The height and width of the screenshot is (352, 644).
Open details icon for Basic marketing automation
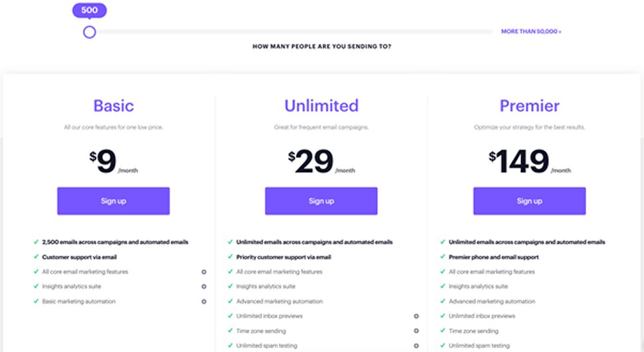point(204,302)
